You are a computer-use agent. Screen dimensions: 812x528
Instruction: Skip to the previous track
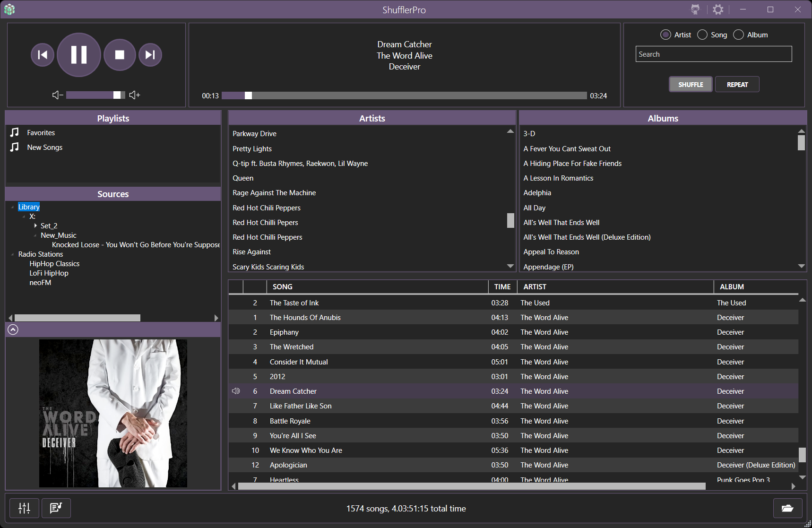point(43,55)
